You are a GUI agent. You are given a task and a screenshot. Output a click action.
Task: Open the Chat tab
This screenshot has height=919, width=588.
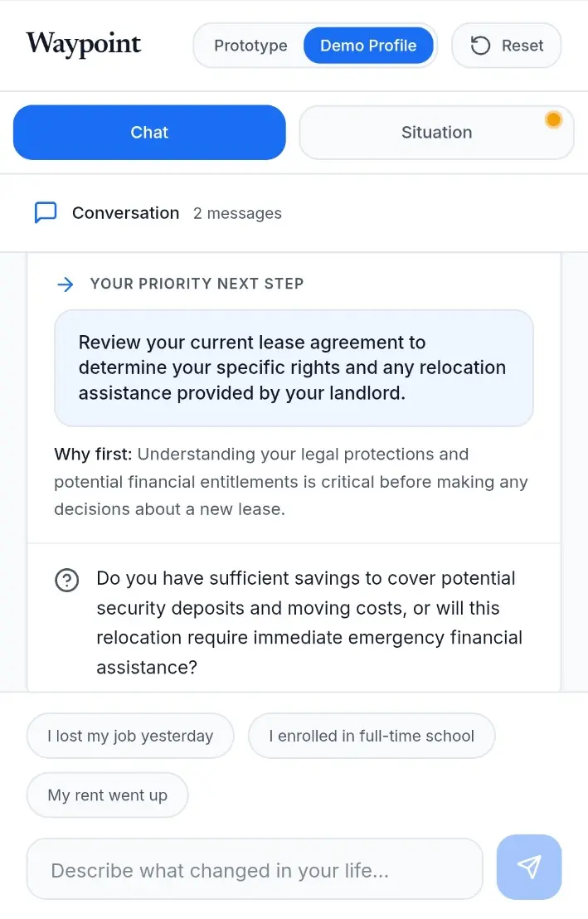tap(149, 133)
